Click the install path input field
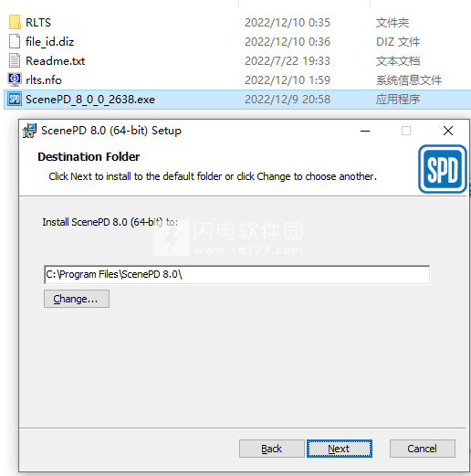This screenshot has width=471, height=476. tap(236, 274)
